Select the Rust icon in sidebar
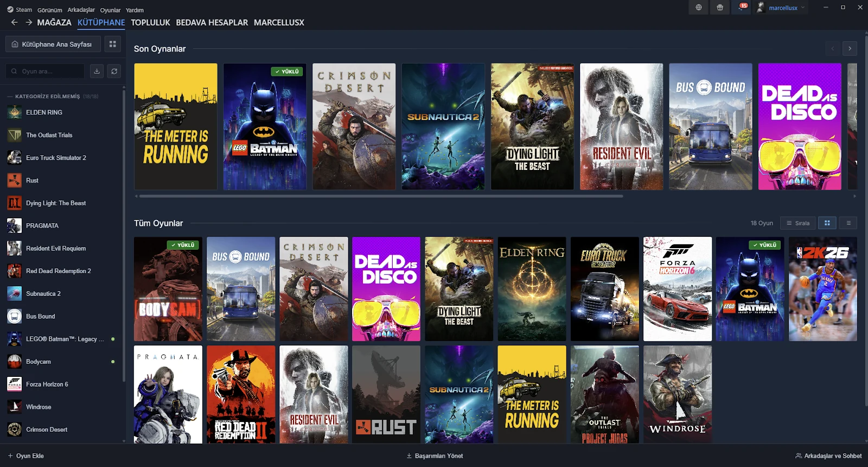The image size is (868, 467). tap(15, 180)
